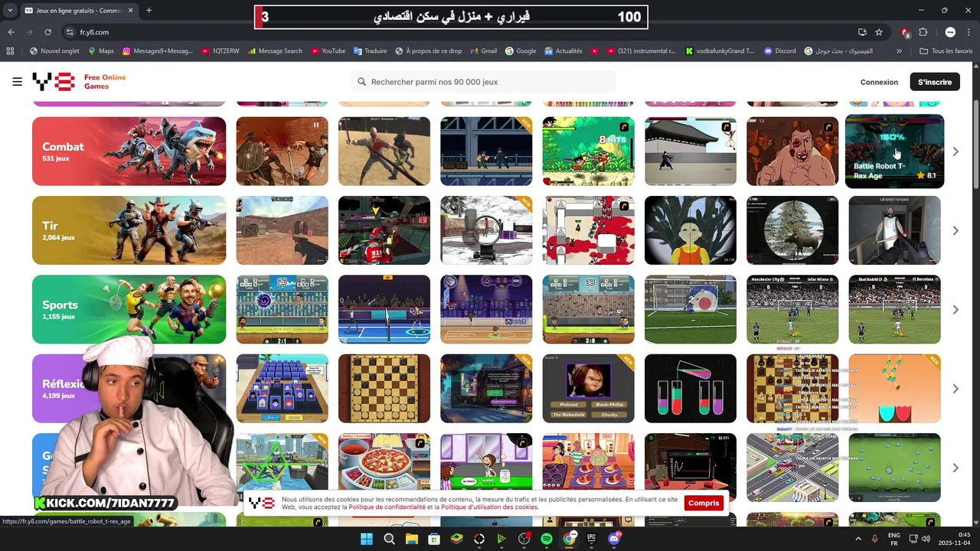Open the YouTube bookmark

tap(328, 51)
